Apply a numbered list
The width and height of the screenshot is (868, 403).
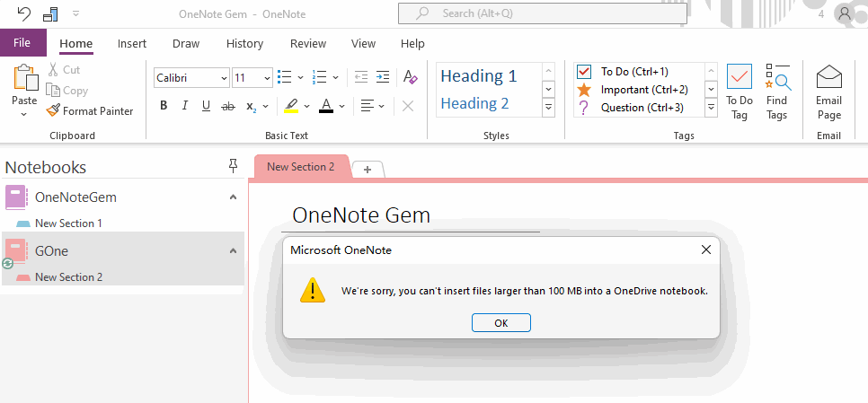click(x=319, y=77)
